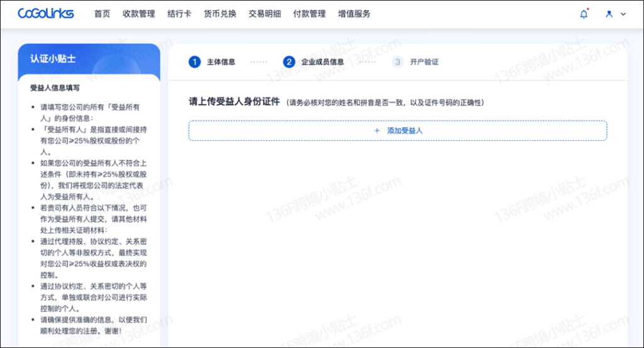The image size is (644, 348).
Task: Open the notification bell
Action: (x=584, y=14)
